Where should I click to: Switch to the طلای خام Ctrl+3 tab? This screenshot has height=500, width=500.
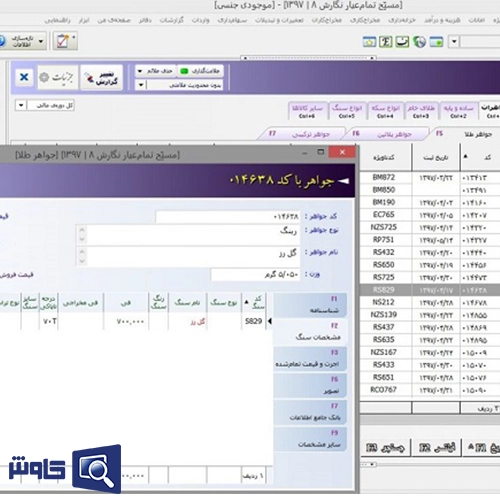[421, 111]
